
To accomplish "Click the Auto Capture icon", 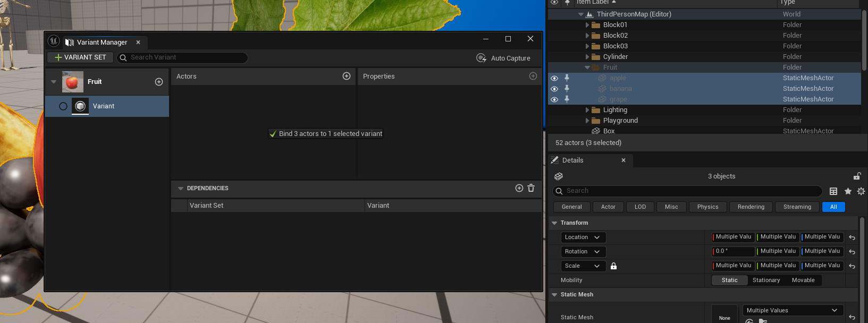I will [481, 58].
